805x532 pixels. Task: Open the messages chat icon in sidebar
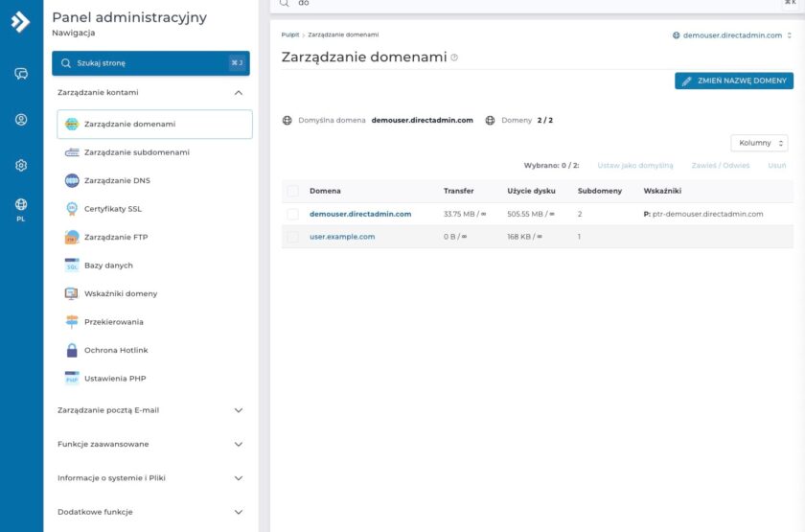coord(21,74)
